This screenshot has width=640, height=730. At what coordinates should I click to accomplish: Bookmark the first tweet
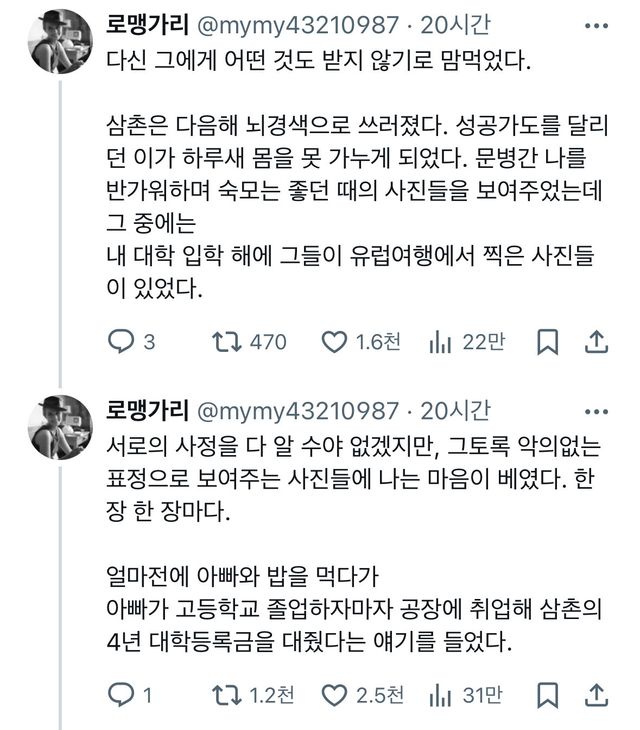(548, 342)
